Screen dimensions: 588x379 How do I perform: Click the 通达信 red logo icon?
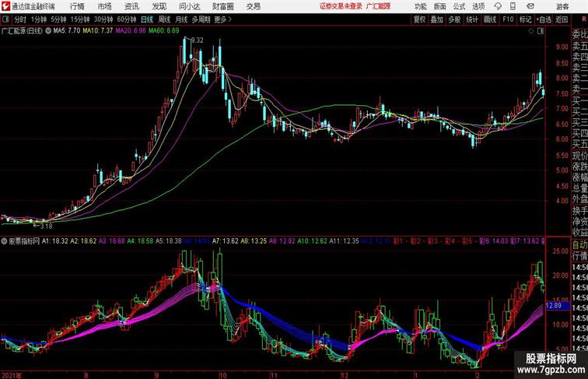pyautogui.click(x=5, y=6)
